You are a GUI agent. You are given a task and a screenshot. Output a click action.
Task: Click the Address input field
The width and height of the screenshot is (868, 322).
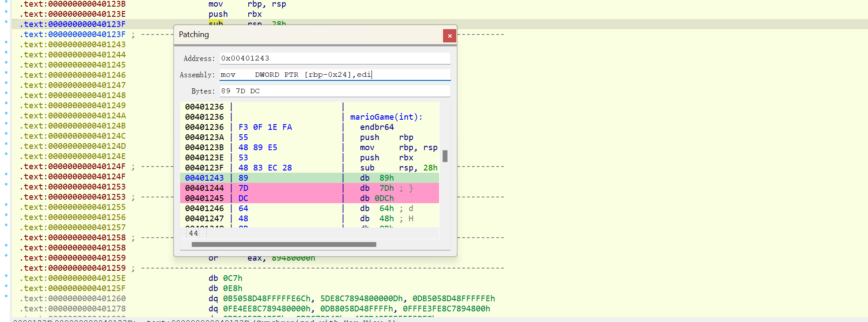(335, 58)
